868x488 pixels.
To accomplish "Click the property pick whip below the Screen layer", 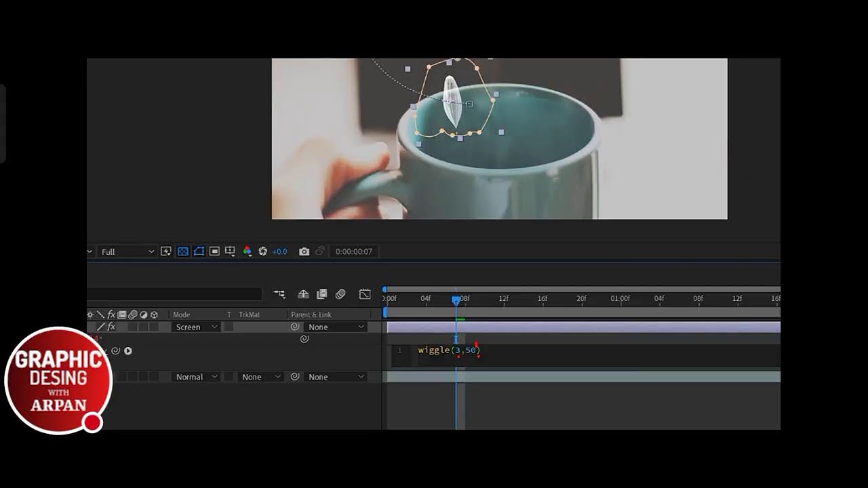I will (x=304, y=339).
